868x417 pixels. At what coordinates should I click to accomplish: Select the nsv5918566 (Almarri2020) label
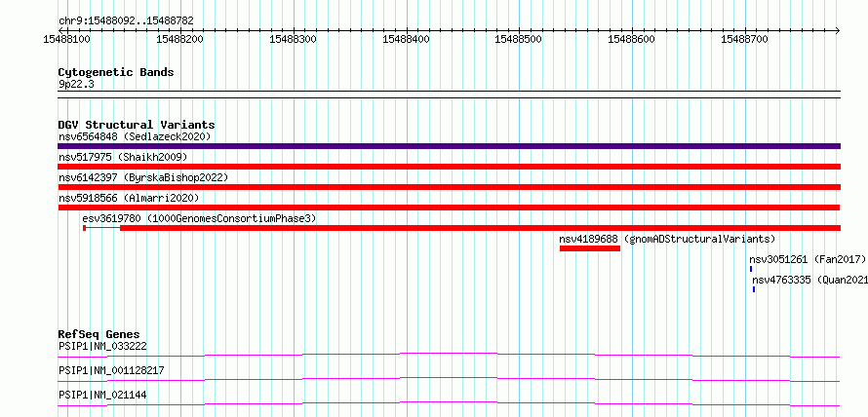(x=129, y=198)
